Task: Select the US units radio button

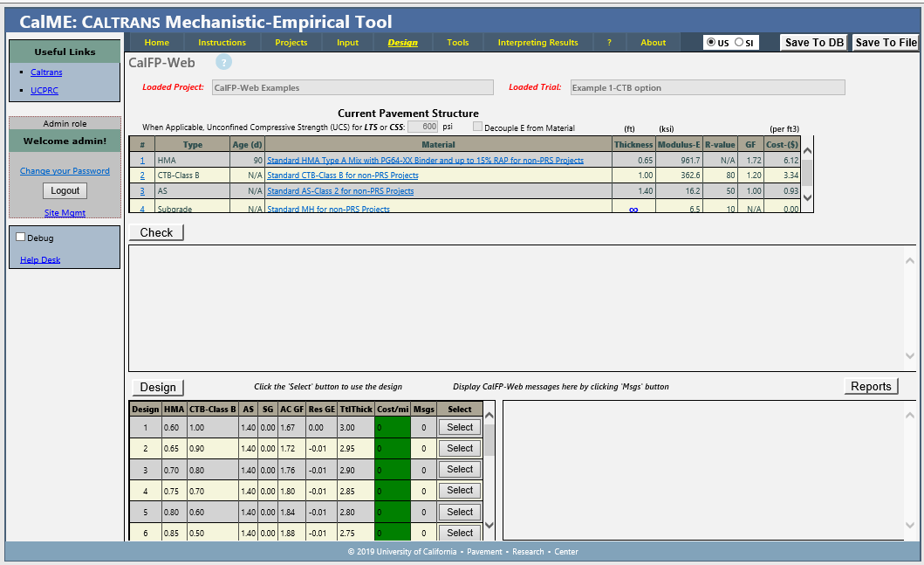Action: [711, 42]
